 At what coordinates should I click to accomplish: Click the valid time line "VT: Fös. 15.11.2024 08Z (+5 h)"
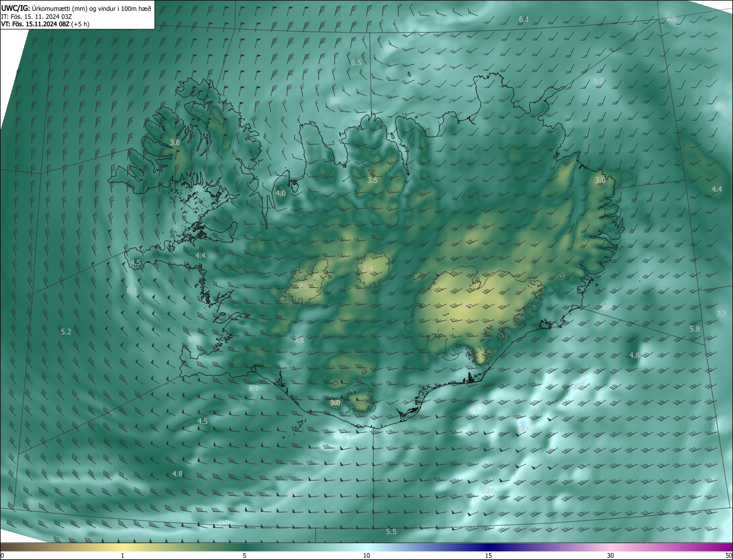[x=45, y=24]
